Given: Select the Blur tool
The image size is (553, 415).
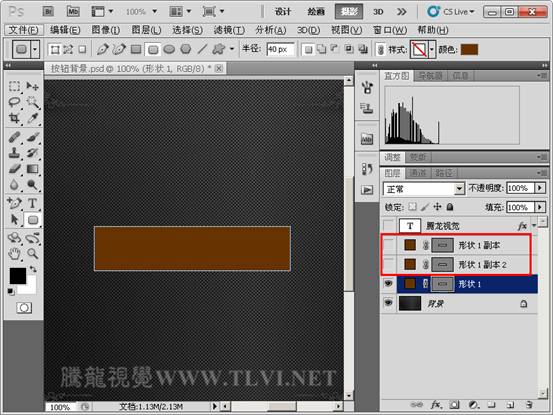Looking at the screenshot, I should [x=14, y=184].
